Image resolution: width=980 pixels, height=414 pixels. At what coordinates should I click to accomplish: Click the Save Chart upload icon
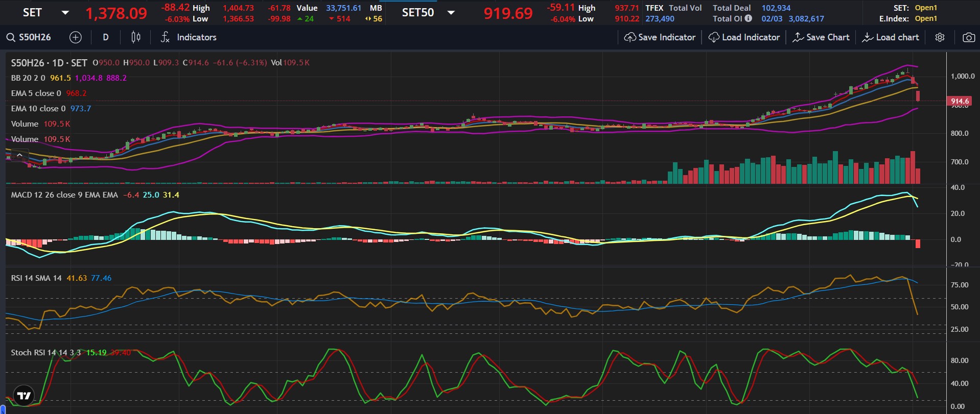(798, 37)
